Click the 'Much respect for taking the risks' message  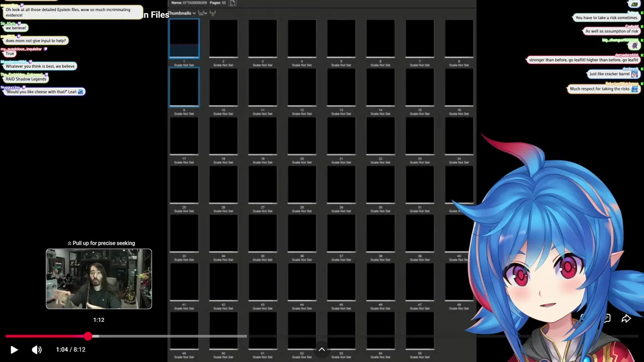tap(604, 89)
